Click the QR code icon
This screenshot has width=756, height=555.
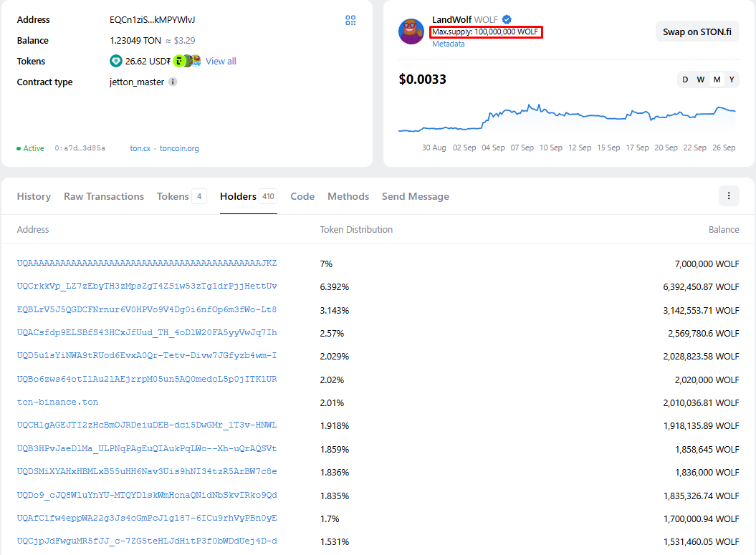click(x=350, y=20)
